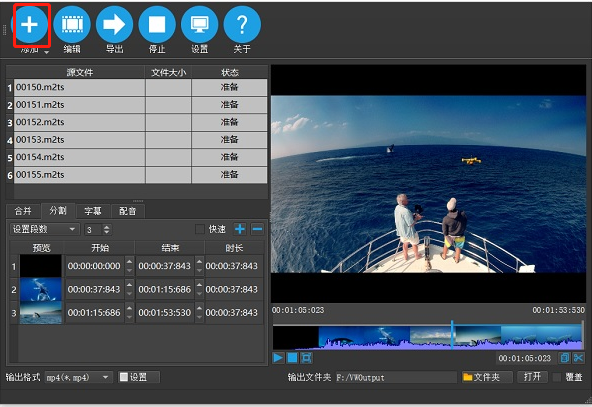Screen dimensions: 592x407
Task: Click the 源文件 column header
Action: [80, 72]
